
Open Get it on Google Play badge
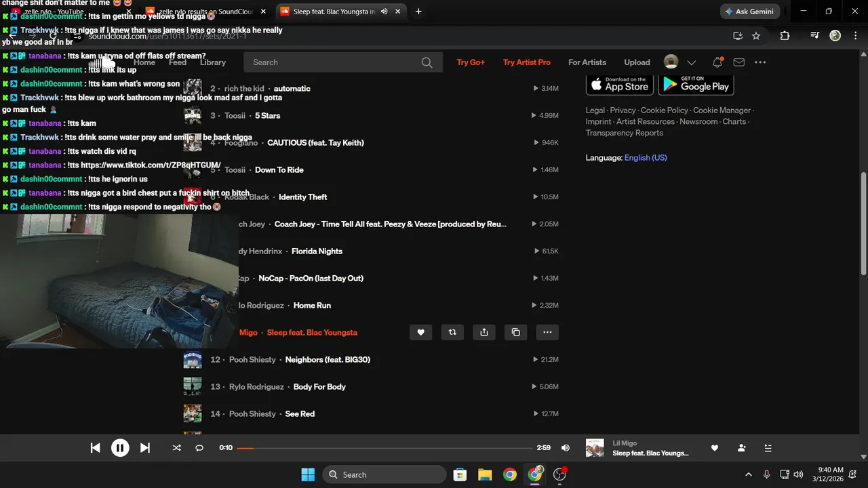coord(696,84)
